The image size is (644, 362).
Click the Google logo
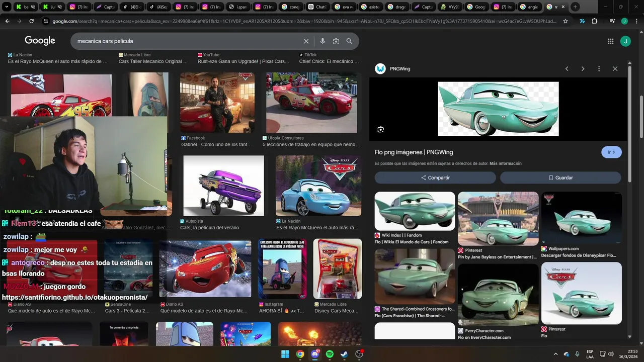[x=40, y=41]
